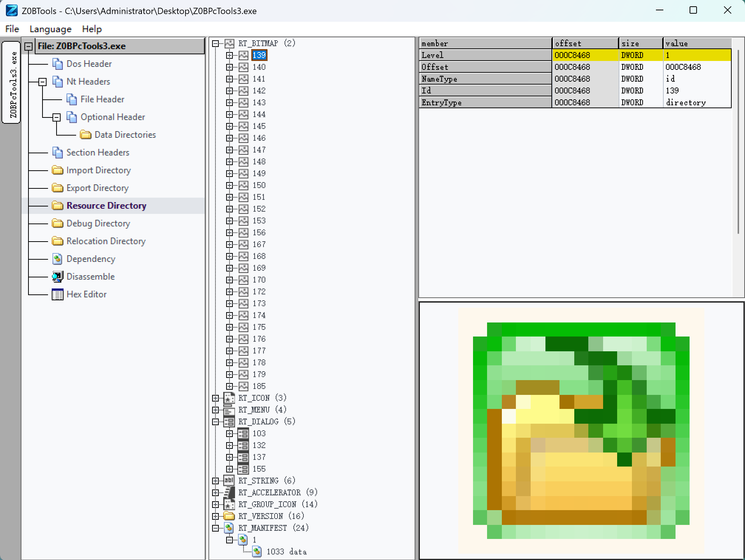Collapse the Nt Headers tree node
The width and height of the screenshot is (745, 560).
[42, 82]
